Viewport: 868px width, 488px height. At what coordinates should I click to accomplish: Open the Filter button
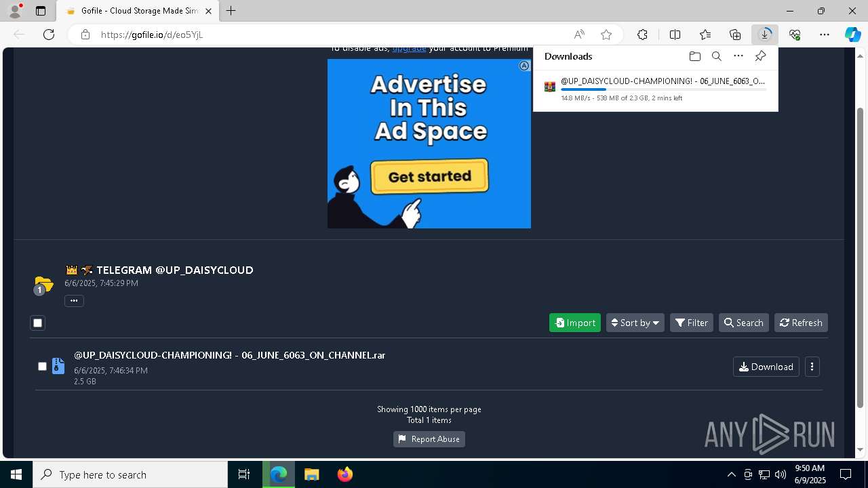pyautogui.click(x=692, y=323)
